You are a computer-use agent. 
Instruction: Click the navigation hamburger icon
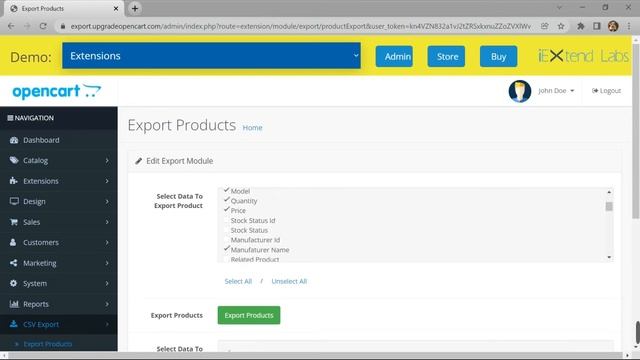point(10,118)
